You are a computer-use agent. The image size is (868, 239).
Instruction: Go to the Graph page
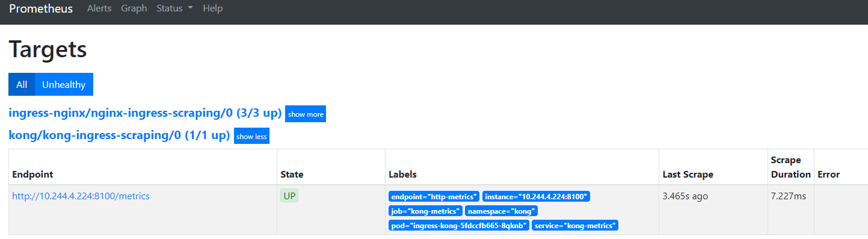134,8
